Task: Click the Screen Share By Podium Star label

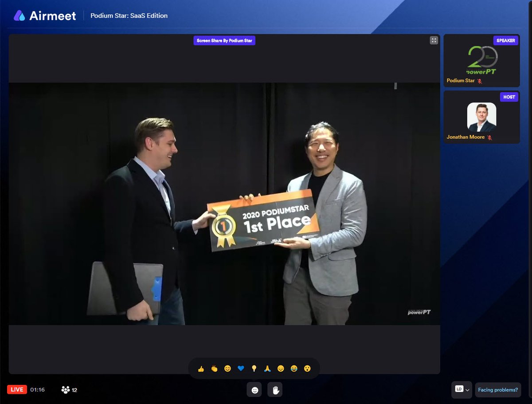Action: [224, 40]
